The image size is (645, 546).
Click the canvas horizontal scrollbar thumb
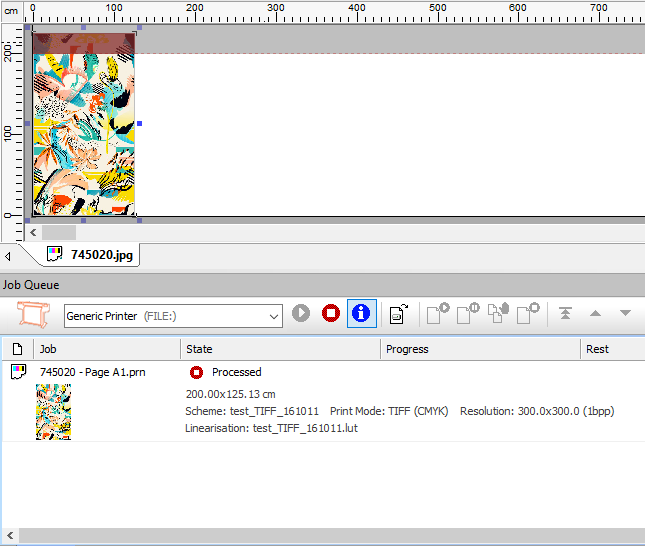click(x=59, y=232)
